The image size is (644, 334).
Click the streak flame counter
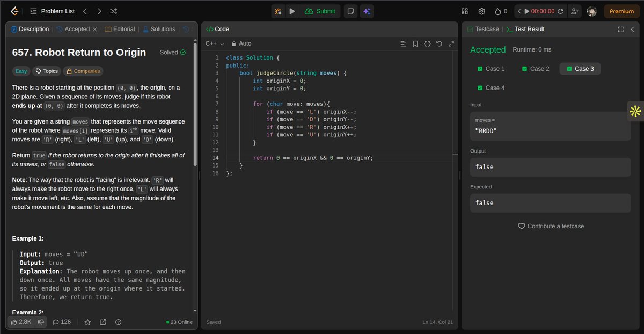point(500,11)
